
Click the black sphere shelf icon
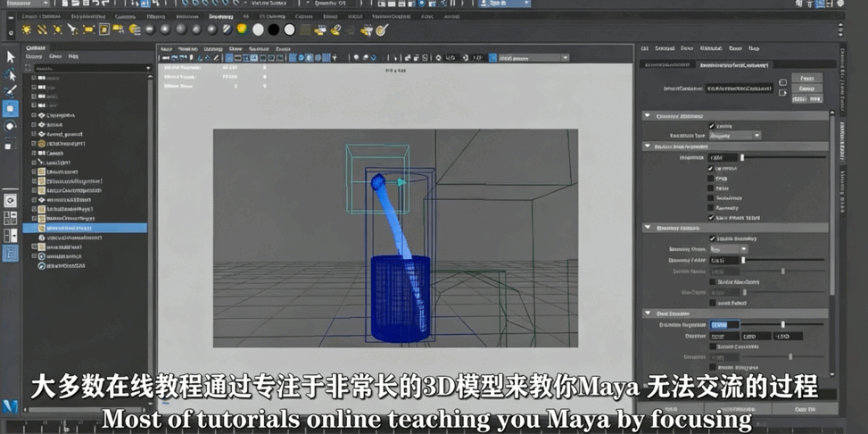coord(274,29)
